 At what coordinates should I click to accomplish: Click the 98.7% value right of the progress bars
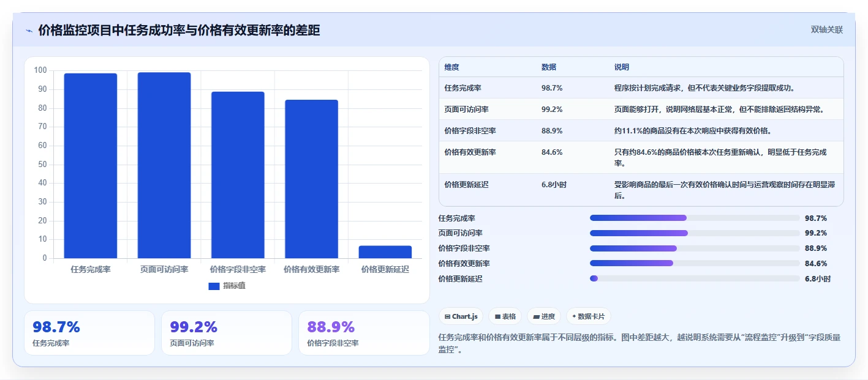(816, 218)
